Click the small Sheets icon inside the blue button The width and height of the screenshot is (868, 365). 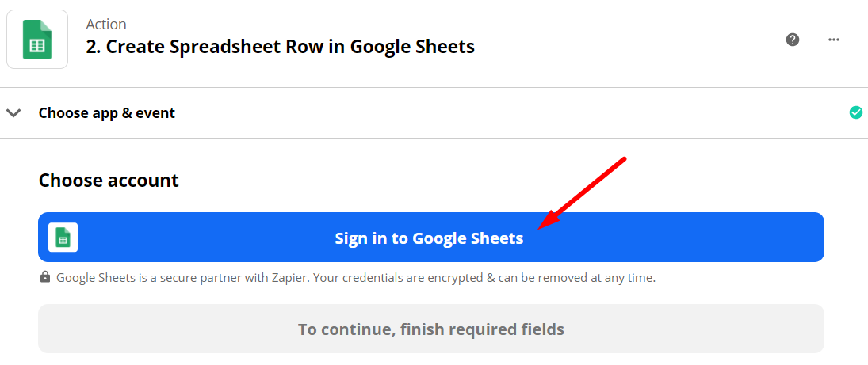click(x=63, y=238)
